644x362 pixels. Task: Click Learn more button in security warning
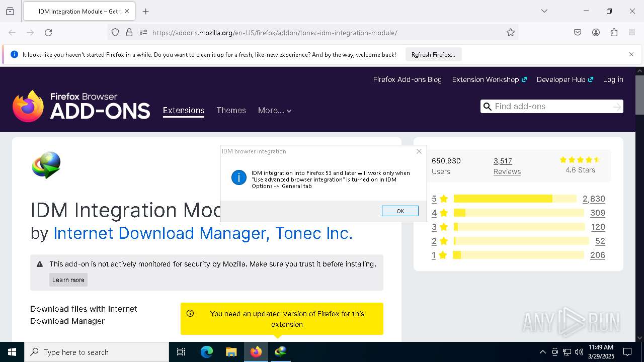tap(68, 280)
